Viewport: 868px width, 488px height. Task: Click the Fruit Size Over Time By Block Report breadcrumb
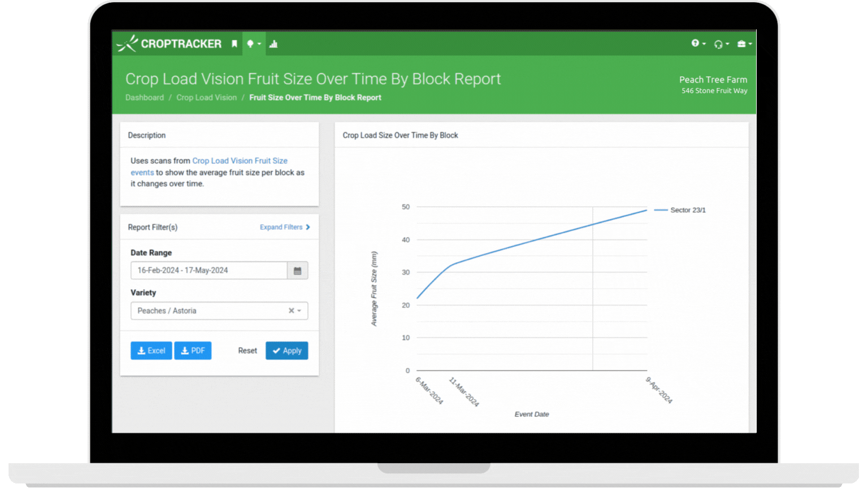point(315,98)
